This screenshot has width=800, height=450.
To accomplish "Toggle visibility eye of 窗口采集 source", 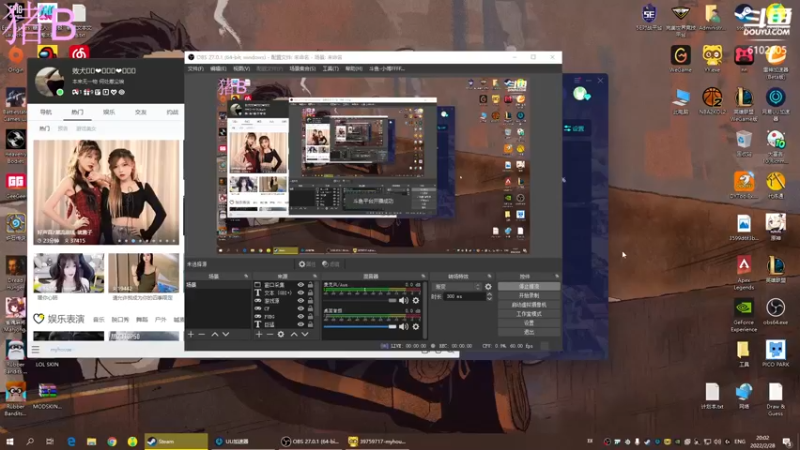I will click(x=301, y=285).
